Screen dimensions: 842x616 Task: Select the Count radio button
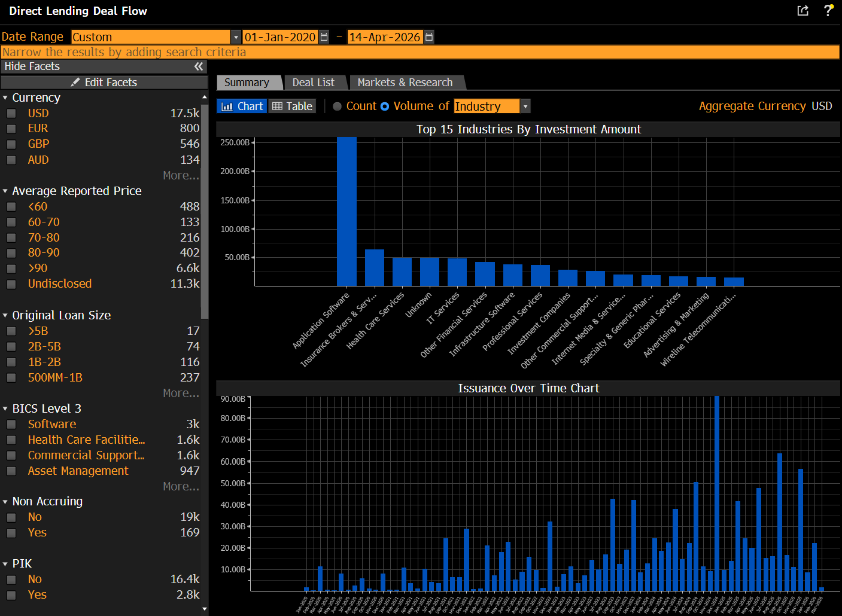point(338,106)
